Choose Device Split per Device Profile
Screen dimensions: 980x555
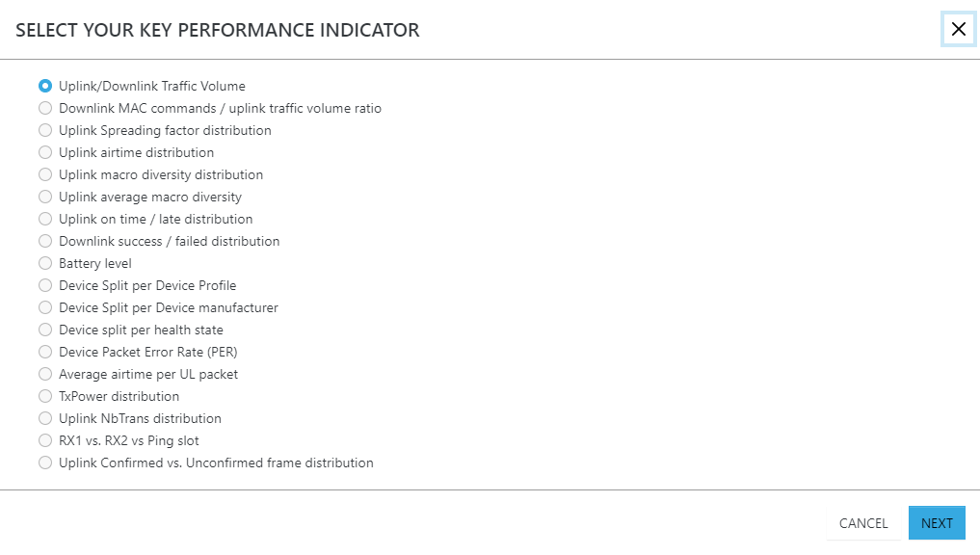[45, 285]
